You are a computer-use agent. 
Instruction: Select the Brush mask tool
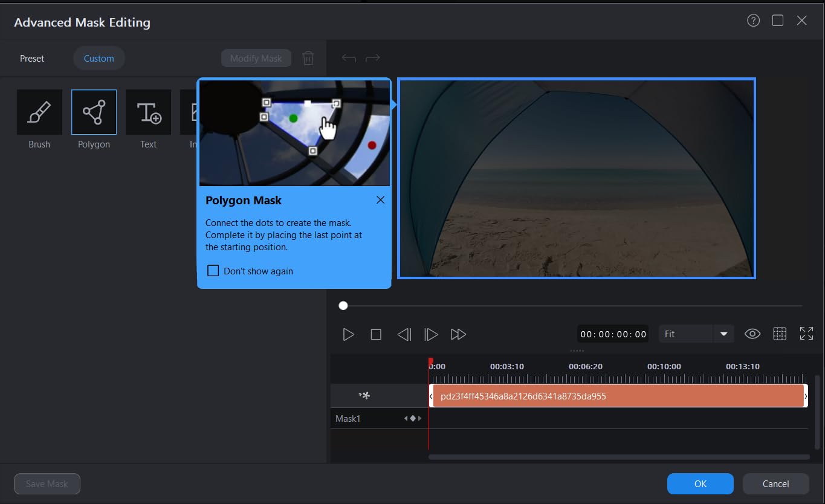tap(39, 112)
